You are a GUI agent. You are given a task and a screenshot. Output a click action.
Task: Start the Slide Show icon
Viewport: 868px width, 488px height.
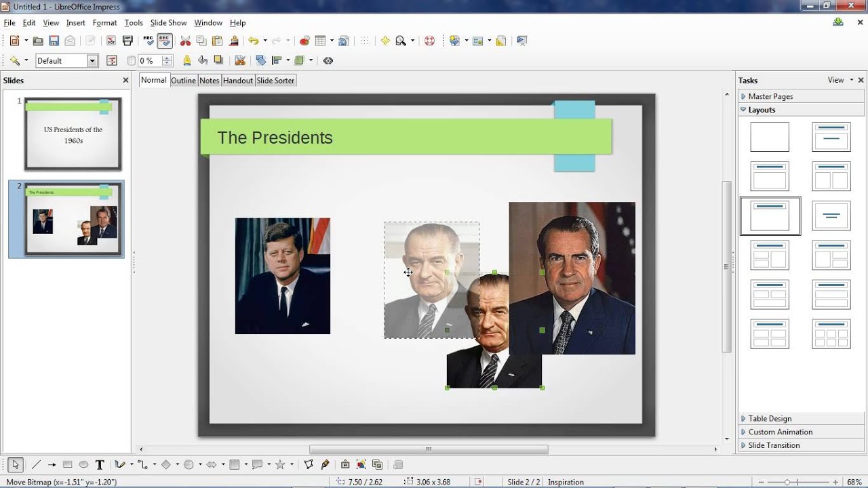click(x=521, y=41)
